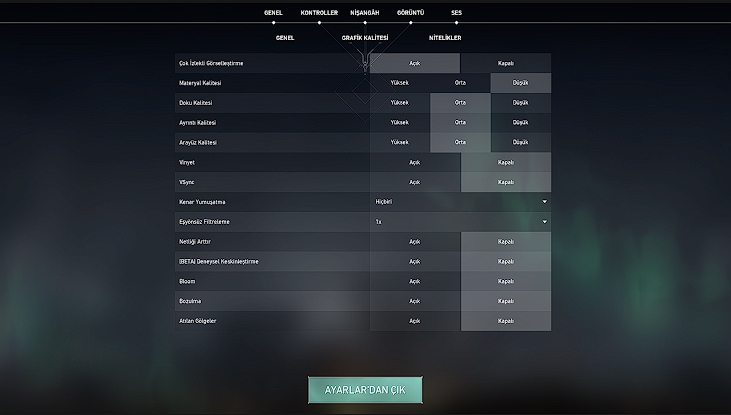This screenshot has height=415, width=731.
Task: Open the NİŞANGAH crosshair tab
Action: (x=364, y=13)
